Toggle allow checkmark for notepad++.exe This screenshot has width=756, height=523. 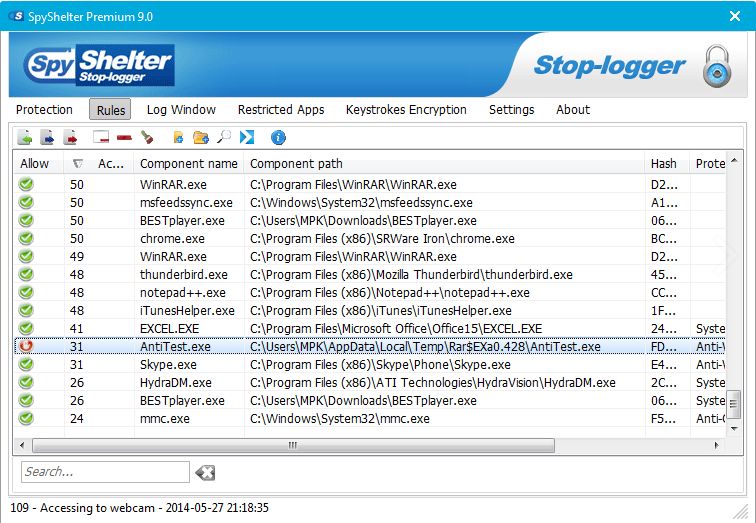pos(26,292)
